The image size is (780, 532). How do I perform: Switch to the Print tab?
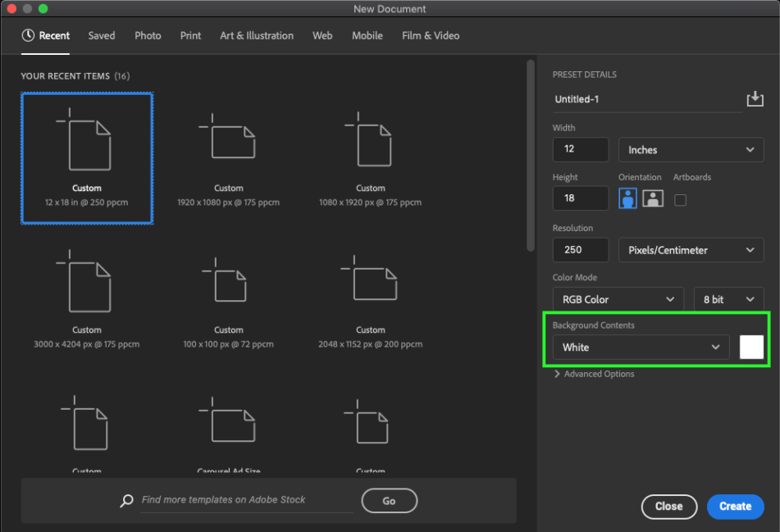pyautogui.click(x=190, y=35)
